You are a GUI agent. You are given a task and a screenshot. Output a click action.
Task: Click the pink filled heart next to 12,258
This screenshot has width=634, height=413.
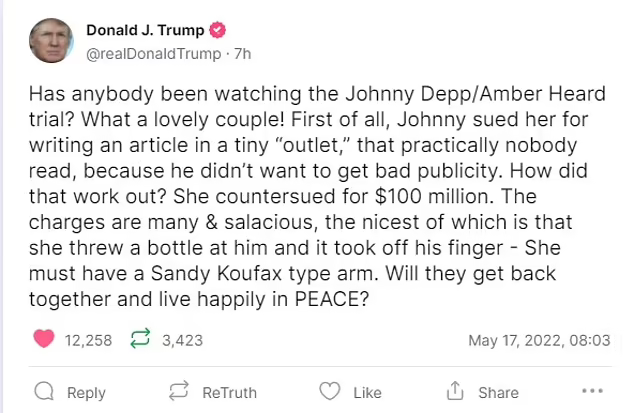click(x=43, y=340)
